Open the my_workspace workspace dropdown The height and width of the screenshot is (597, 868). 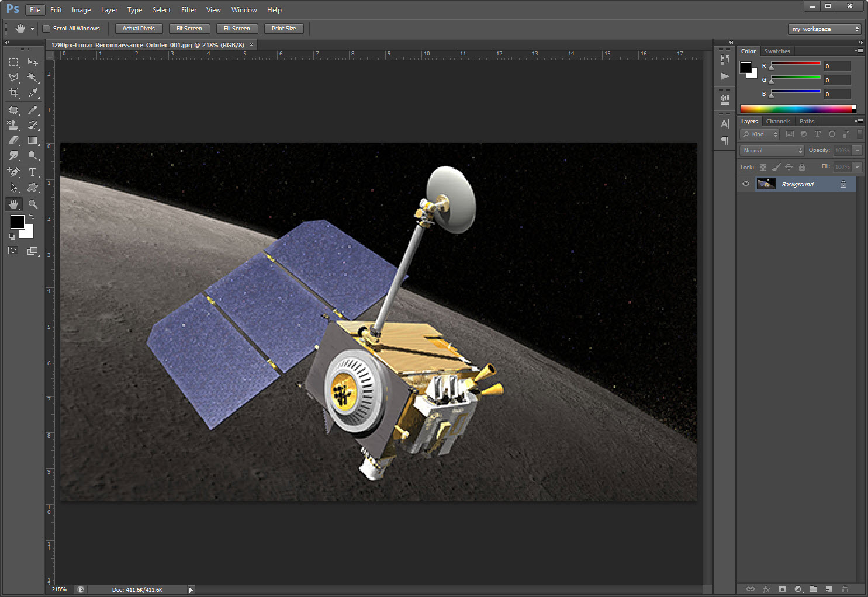[x=825, y=29]
